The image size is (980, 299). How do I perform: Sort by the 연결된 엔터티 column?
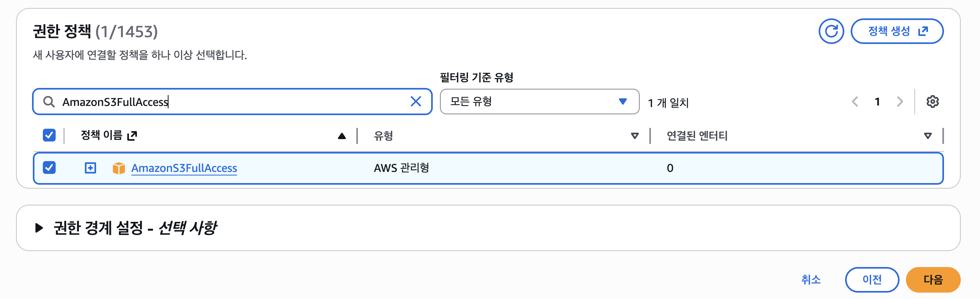click(x=928, y=136)
